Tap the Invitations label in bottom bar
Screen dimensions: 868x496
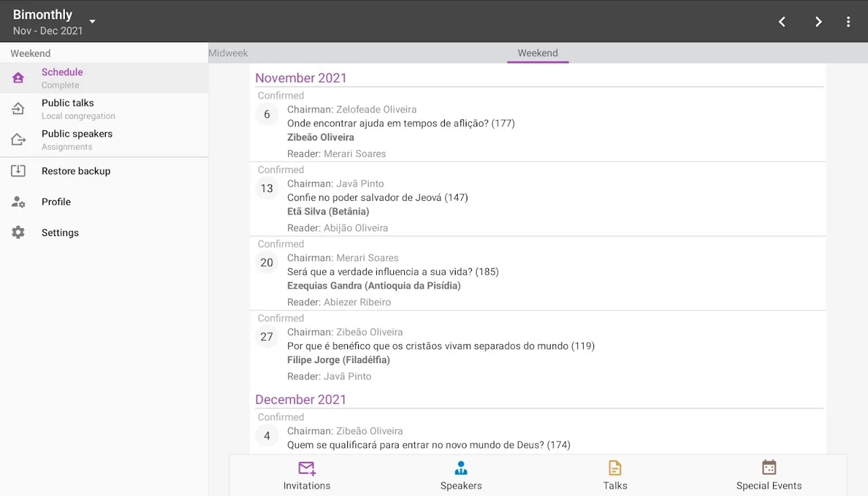coord(307,486)
